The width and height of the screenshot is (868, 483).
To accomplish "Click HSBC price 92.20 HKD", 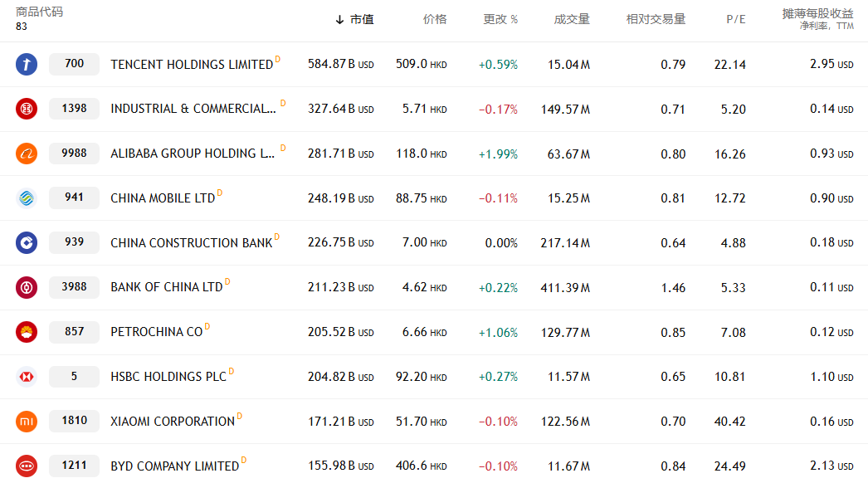I will pos(422,378).
